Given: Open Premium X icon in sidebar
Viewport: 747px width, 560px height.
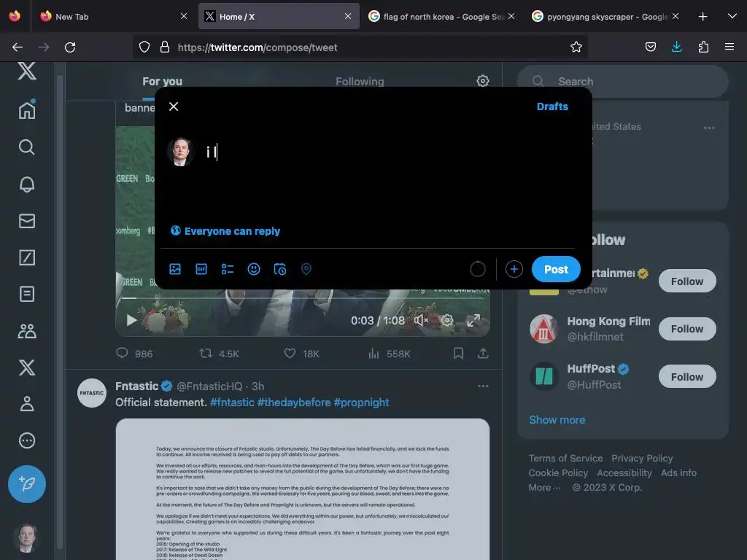Looking at the screenshot, I should pos(27,367).
